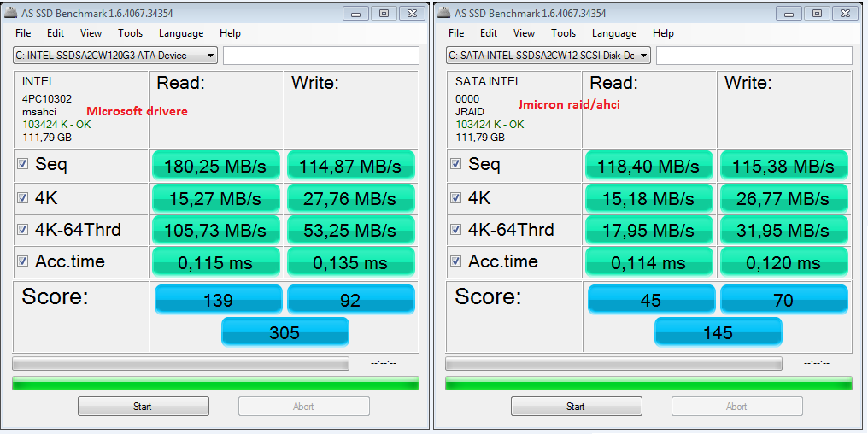Open File menu in the right window

click(x=456, y=33)
